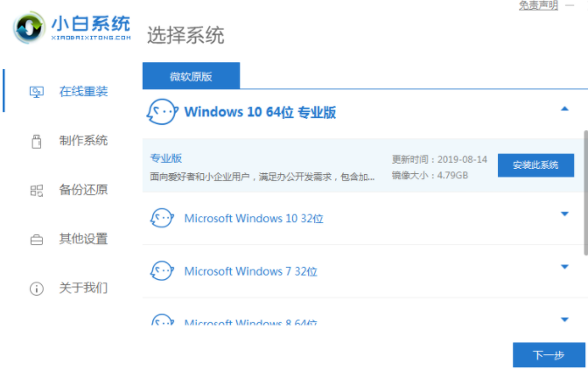588x370 pixels.
Task: Click the 关于我们 info icon
Action: 37,288
